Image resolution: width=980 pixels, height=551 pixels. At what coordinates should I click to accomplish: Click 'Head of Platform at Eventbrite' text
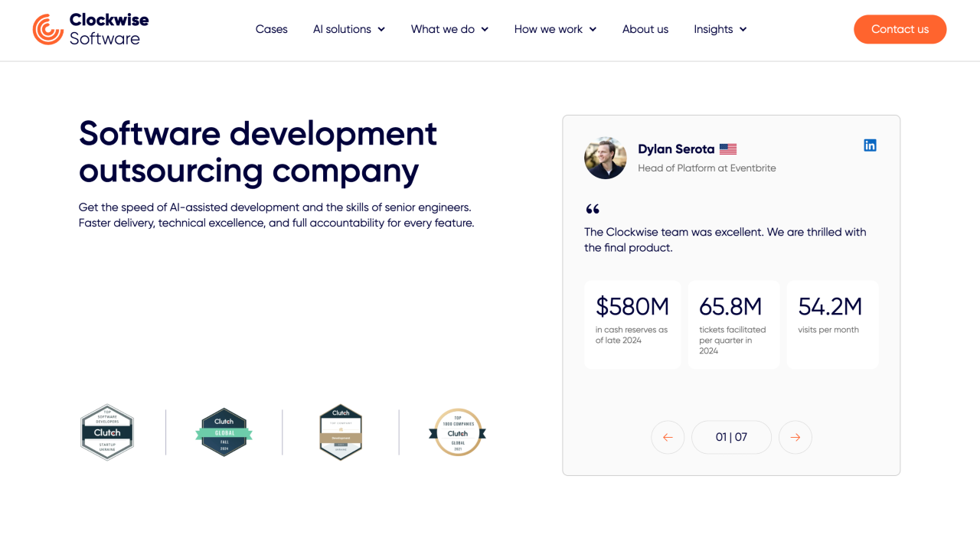click(707, 168)
